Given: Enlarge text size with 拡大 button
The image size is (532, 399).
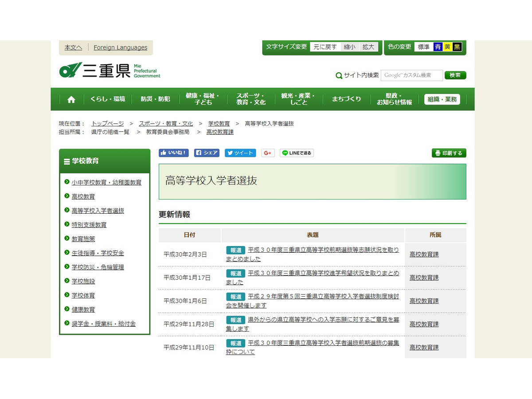Looking at the screenshot, I should click(x=368, y=47).
